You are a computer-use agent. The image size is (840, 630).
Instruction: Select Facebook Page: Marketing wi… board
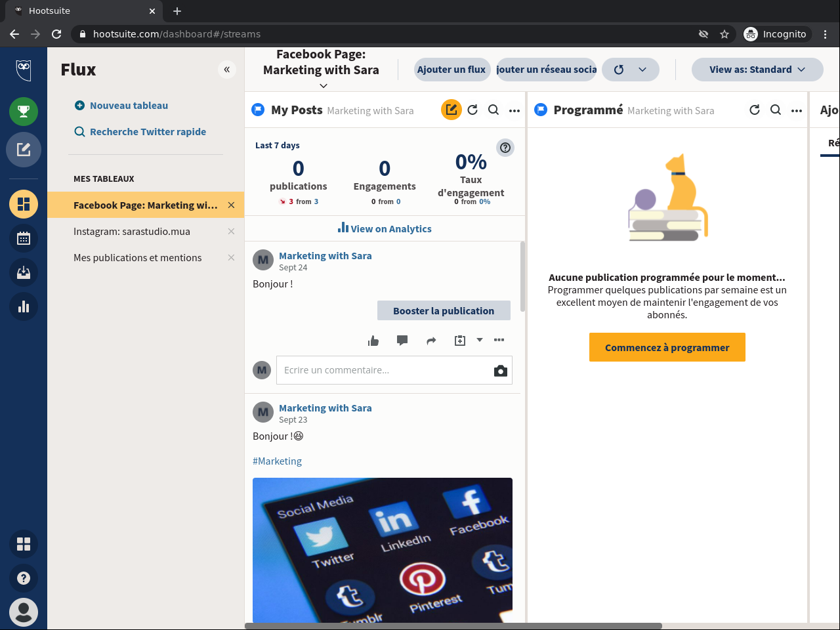[x=146, y=205]
